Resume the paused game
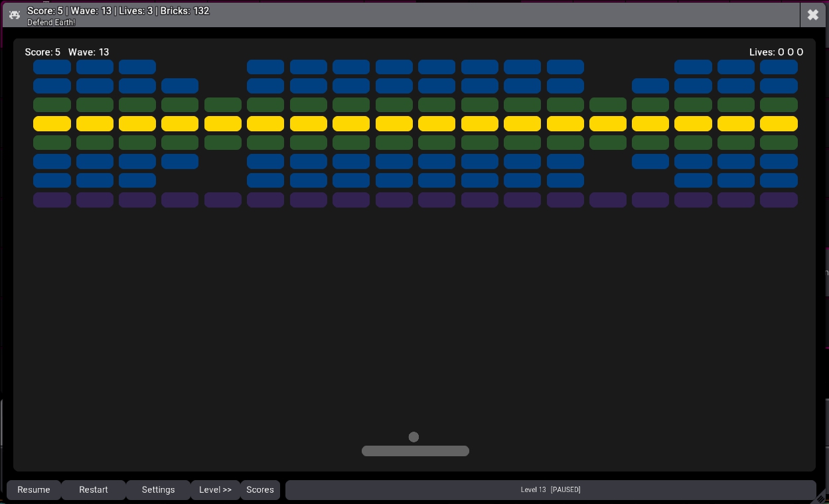This screenshot has width=829, height=504. (34, 489)
